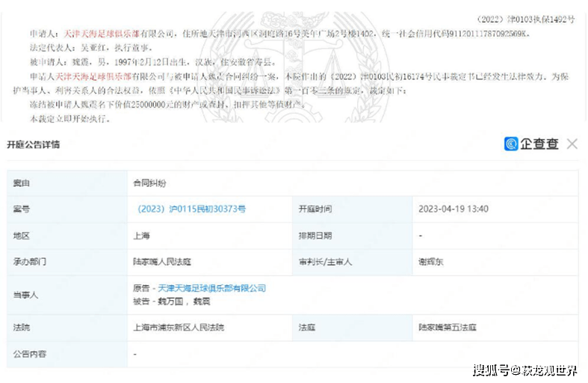Click the 法定代表人 line with 吴亚红

91,48
